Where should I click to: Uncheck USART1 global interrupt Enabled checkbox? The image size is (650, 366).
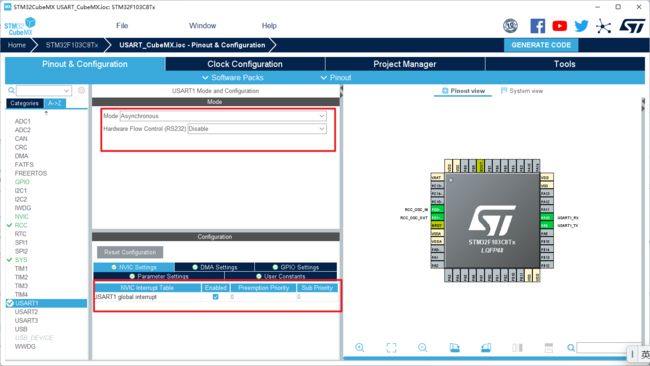click(216, 297)
